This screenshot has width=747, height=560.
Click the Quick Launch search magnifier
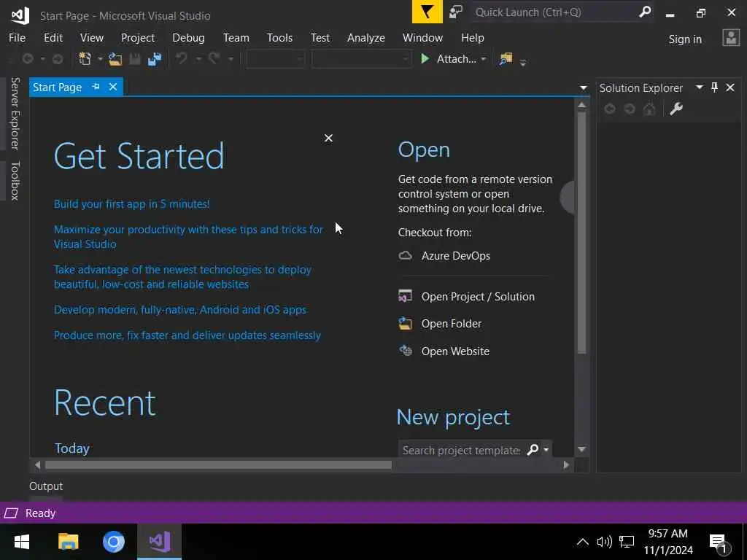645,12
